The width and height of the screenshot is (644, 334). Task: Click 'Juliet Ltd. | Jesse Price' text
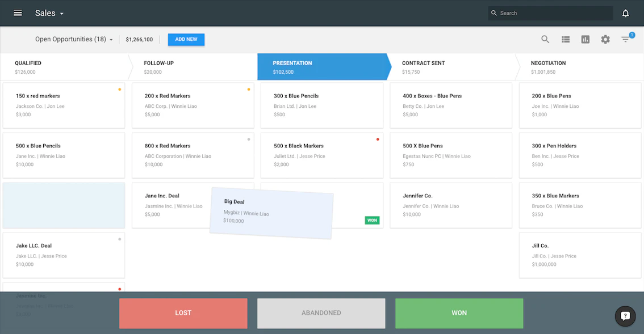pyautogui.click(x=299, y=156)
